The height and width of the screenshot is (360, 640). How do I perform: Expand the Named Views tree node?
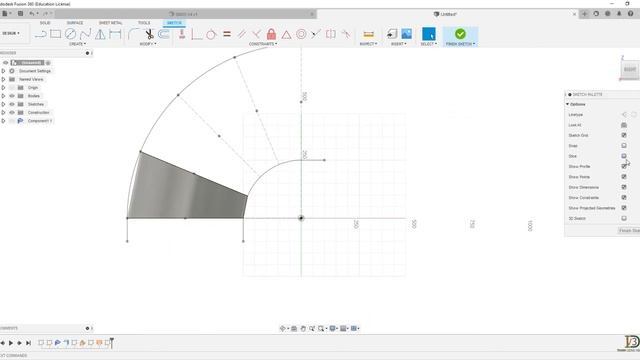3,79
